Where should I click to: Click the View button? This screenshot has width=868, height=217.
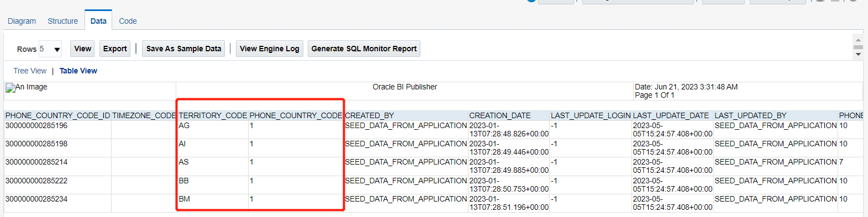point(83,49)
